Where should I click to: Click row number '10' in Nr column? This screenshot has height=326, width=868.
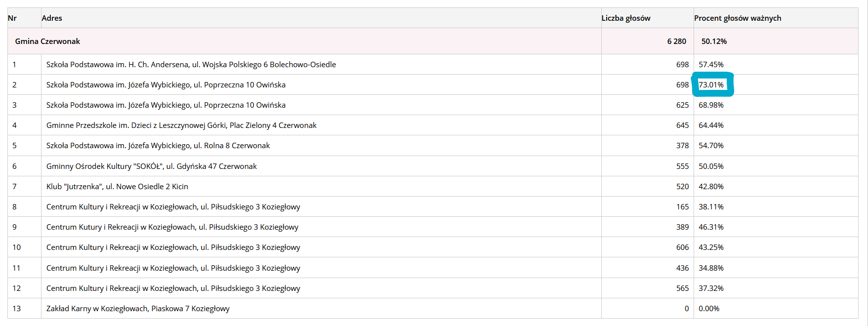[x=17, y=247]
